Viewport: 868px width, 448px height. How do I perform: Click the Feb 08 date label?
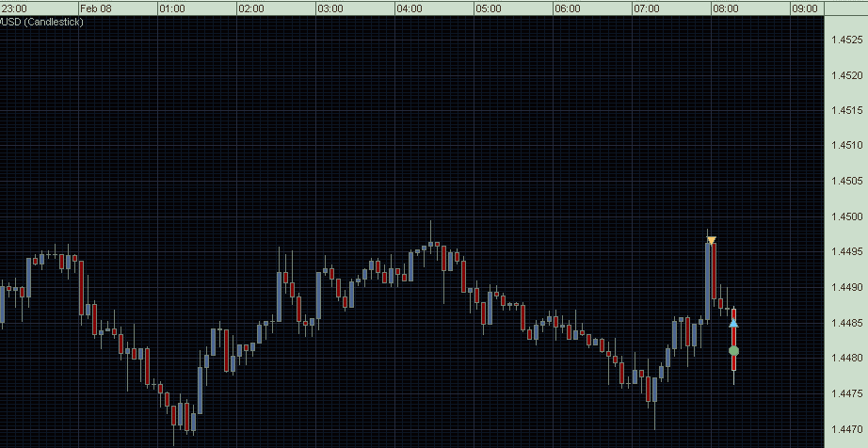[96, 8]
